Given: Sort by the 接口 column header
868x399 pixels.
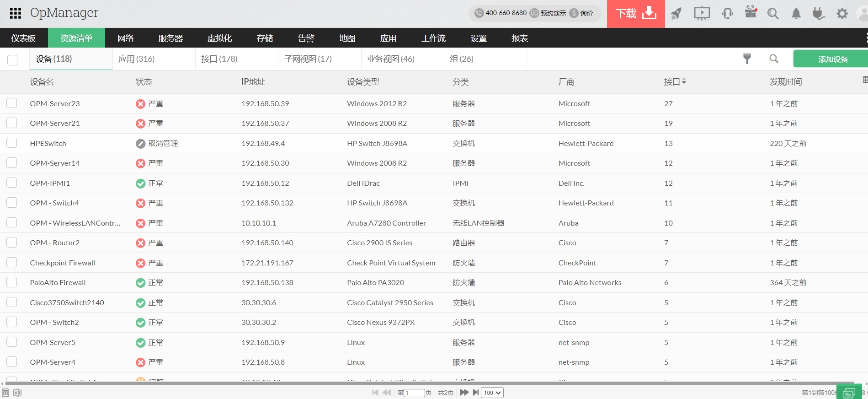Looking at the screenshot, I should (675, 81).
